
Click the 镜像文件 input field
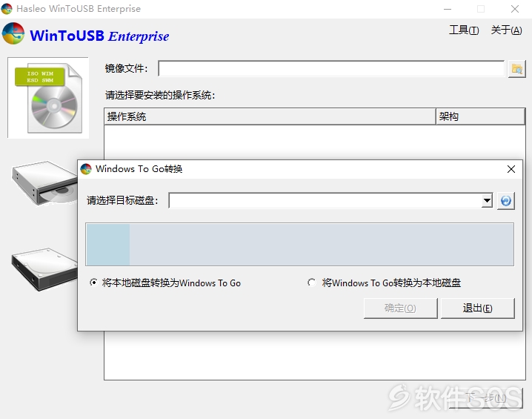pyautogui.click(x=331, y=68)
